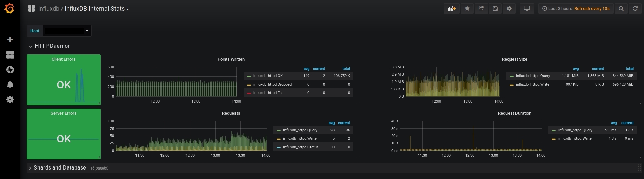The width and height of the screenshot is (644, 179).
Task: Open color picker for influxdb_httpd.Status swatch
Action: pos(279,148)
